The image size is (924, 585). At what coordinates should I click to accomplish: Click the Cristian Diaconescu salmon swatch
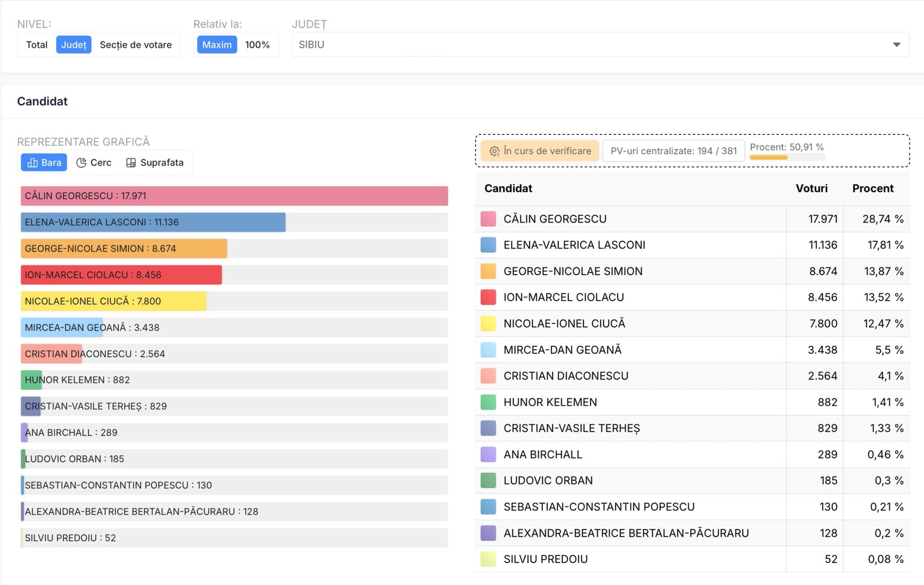click(x=488, y=376)
